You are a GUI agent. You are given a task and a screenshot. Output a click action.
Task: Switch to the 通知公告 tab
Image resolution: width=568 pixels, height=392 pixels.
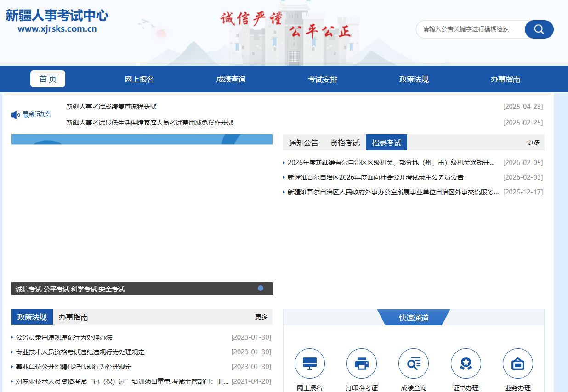pos(303,142)
